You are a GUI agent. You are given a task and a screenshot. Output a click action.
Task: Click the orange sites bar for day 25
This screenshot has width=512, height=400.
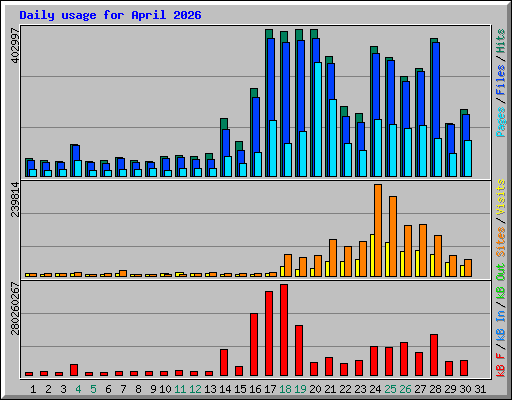click(x=393, y=236)
